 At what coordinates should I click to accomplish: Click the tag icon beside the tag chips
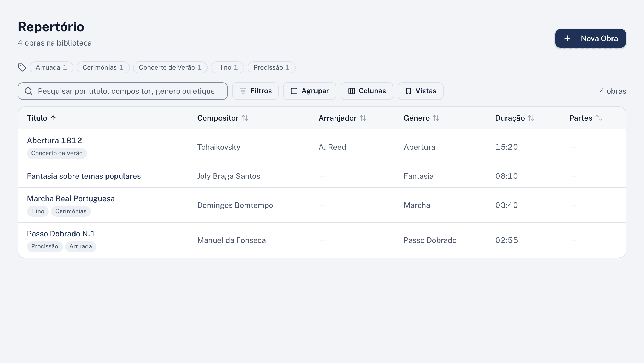coord(22,67)
